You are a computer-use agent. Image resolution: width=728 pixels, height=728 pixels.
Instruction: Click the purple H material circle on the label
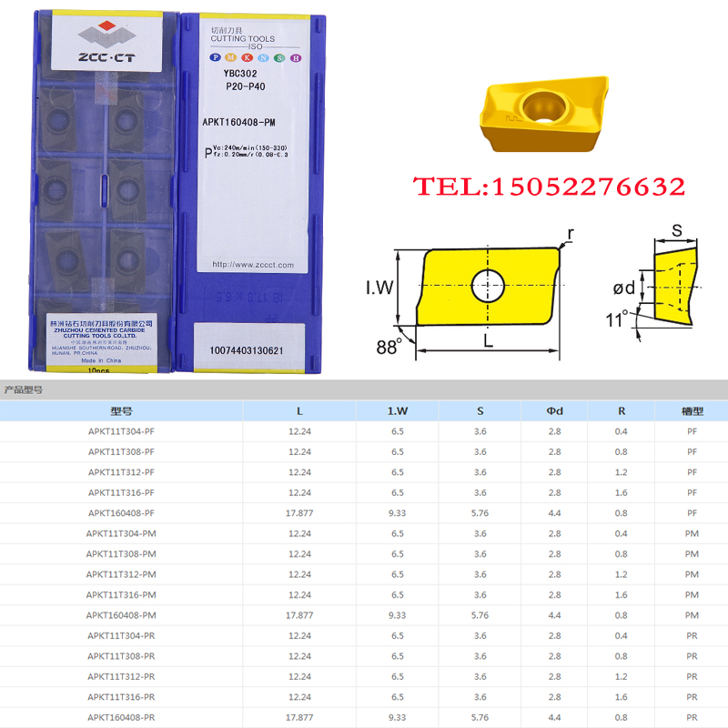coord(296,58)
